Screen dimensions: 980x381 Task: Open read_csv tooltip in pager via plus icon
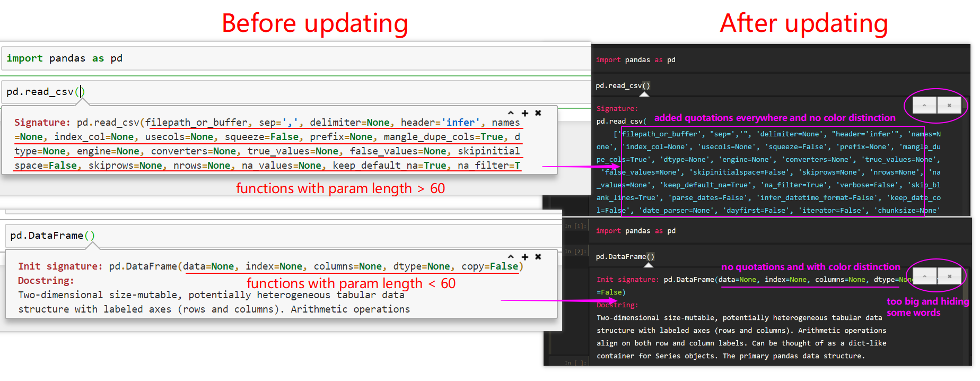click(x=525, y=113)
